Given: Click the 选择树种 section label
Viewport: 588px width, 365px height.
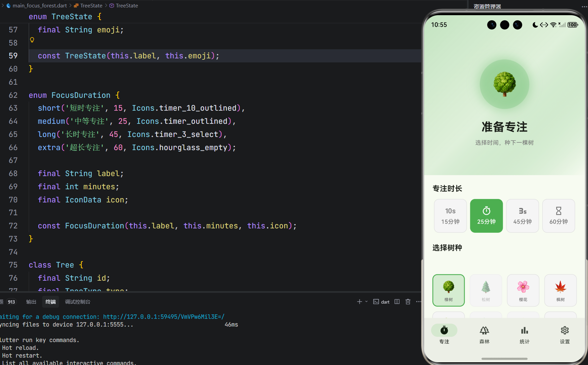Looking at the screenshot, I should tap(447, 248).
